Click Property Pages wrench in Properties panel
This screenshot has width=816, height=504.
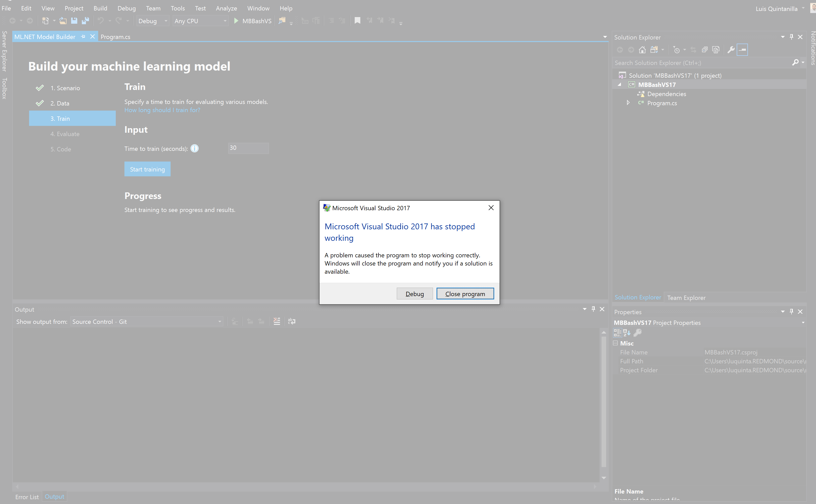tap(637, 333)
